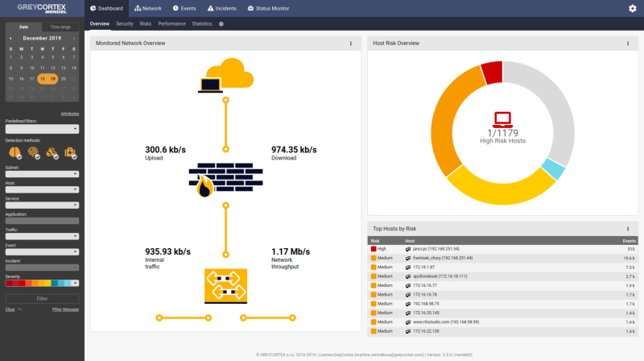Click the cloud and laptop internet icon
The width and height of the screenshot is (644, 361).
(x=225, y=76)
